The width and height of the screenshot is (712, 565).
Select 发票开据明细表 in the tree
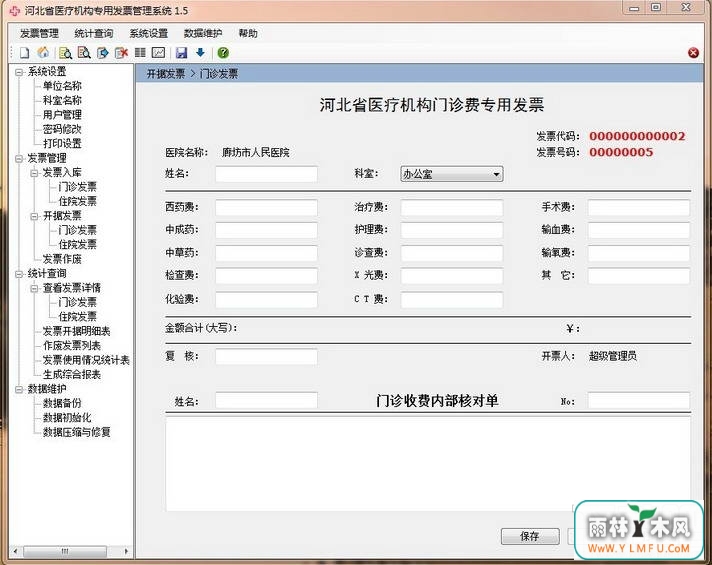(x=76, y=331)
